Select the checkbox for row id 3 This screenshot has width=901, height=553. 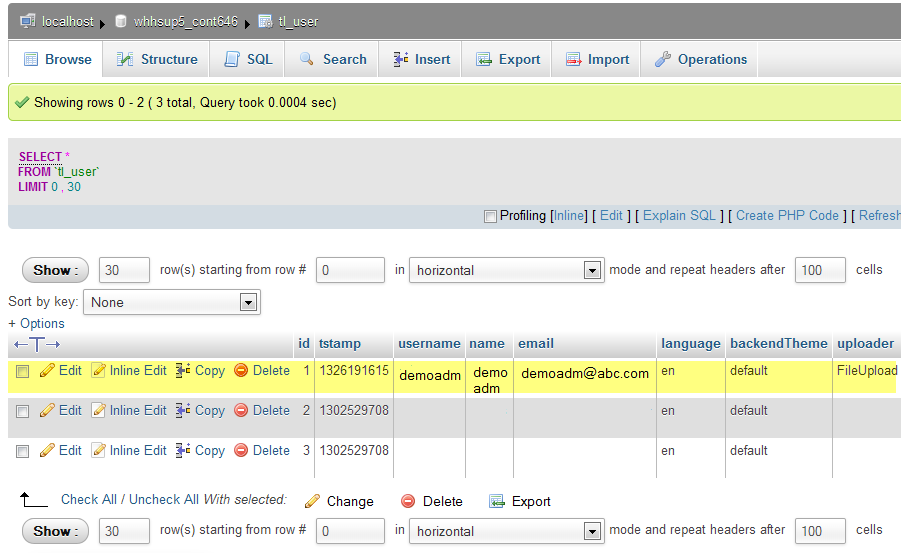(x=22, y=452)
